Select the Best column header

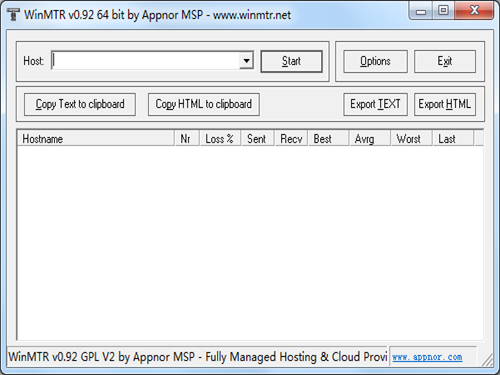pyautogui.click(x=329, y=139)
